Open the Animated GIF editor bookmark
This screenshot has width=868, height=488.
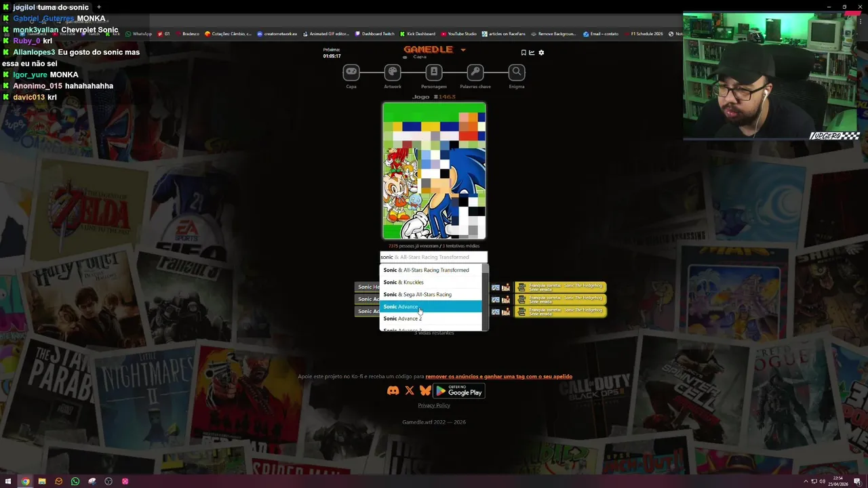point(326,33)
